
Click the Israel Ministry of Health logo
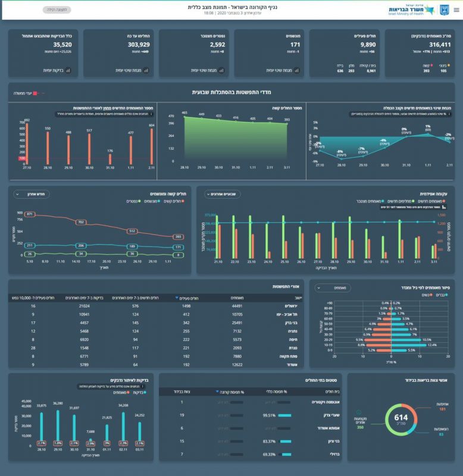pyautogui.click(x=416, y=10)
